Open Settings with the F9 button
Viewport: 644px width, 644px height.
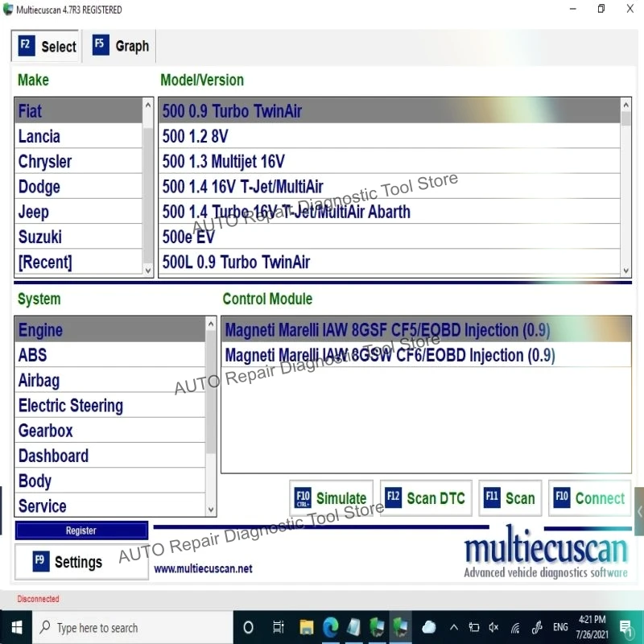pyautogui.click(x=81, y=561)
